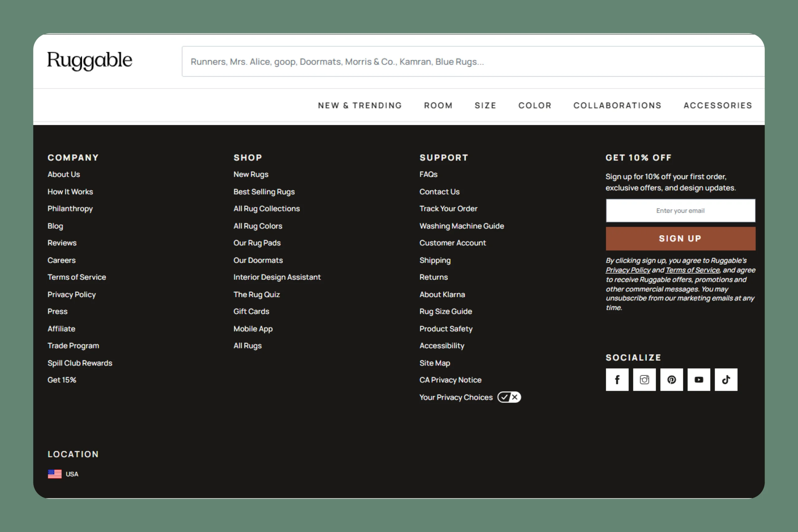Select the Color menu item
Image resolution: width=798 pixels, height=532 pixels.
(x=535, y=106)
